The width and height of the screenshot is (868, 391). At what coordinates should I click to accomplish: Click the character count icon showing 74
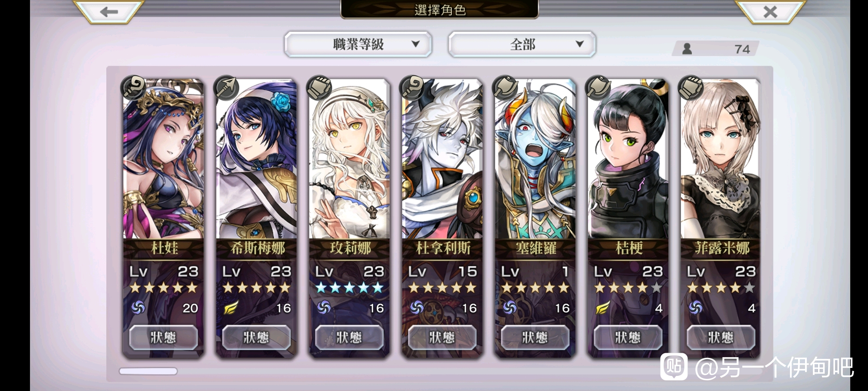(x=687, y=49)
